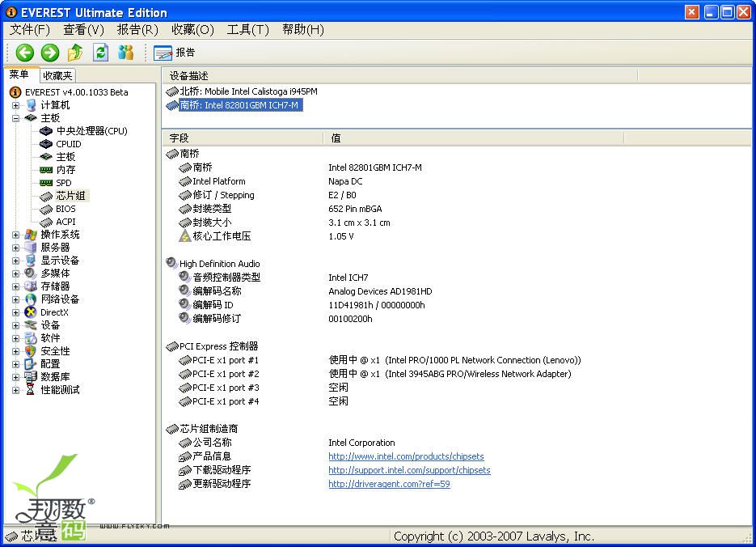Open the 帮助(H) menu
The height and width of the screenshot is (547, 756).
click(x=302, y=30)
